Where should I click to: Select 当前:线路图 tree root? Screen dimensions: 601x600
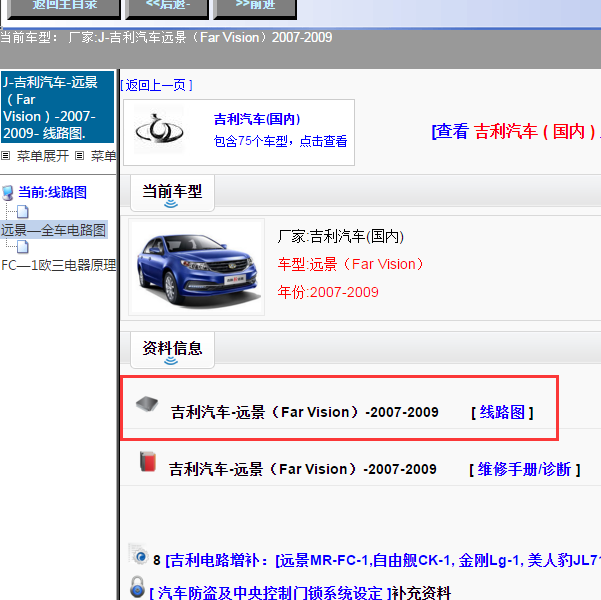(53, 192)
